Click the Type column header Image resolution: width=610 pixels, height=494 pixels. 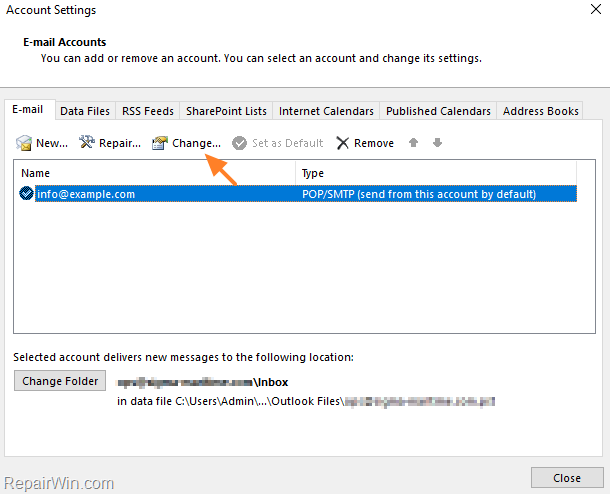click(x=436, y=173)
